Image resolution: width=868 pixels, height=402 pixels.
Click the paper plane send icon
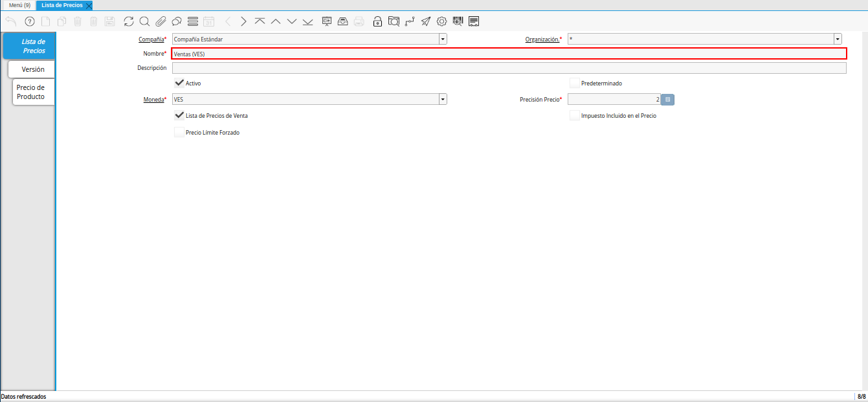click(x=425, y=21)
